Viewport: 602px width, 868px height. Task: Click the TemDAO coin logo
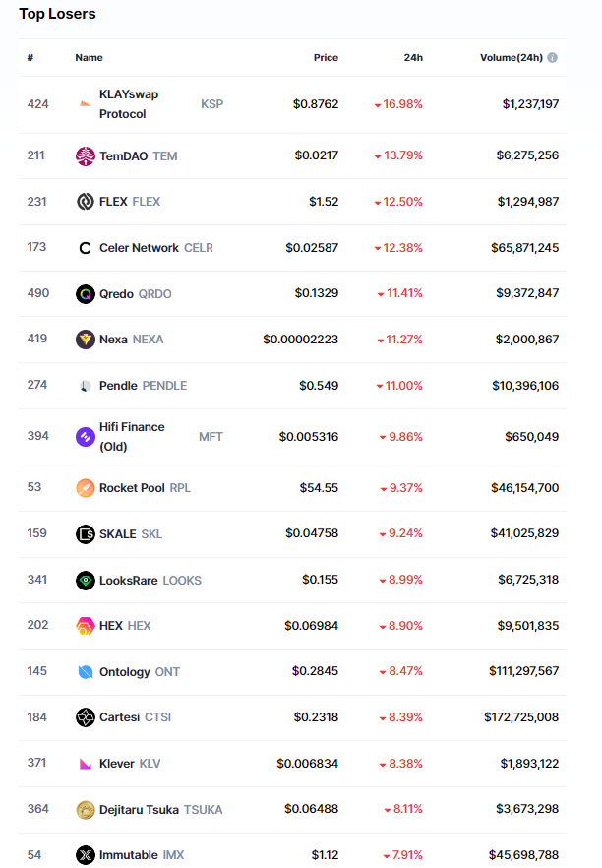click(86, 155)
